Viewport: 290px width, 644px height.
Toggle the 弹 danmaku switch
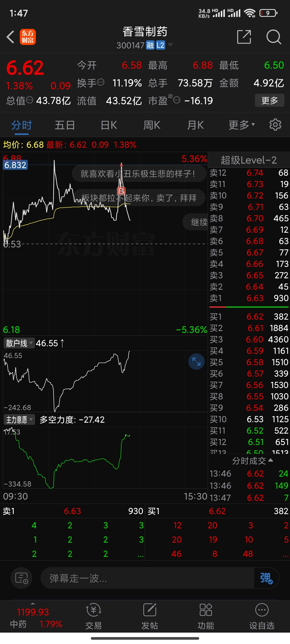266,578
